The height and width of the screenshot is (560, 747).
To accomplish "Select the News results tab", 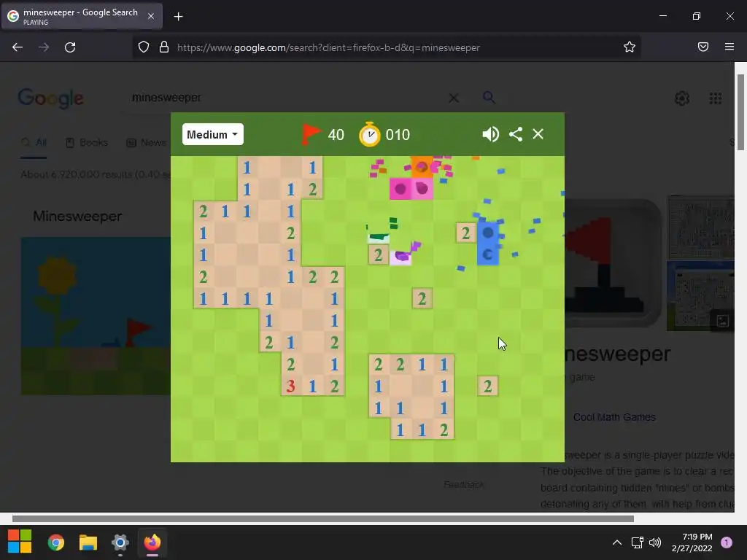I will (x=146, y=142).
